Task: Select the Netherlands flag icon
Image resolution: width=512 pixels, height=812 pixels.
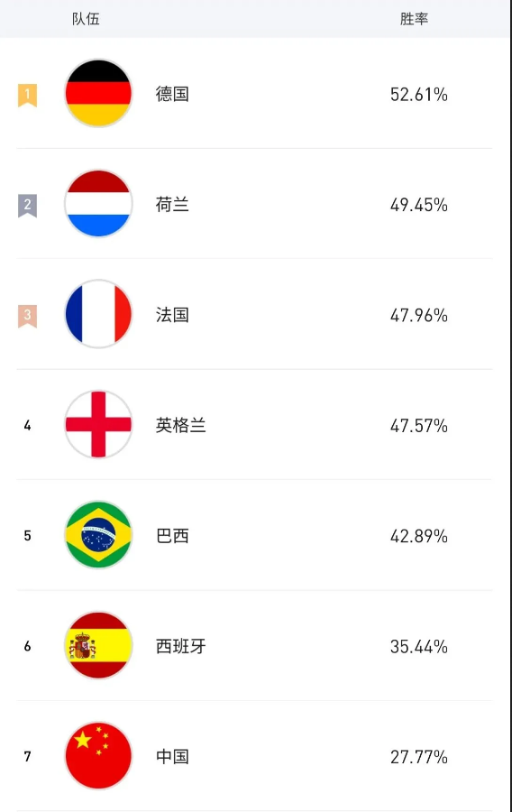Action: point(98,204)
